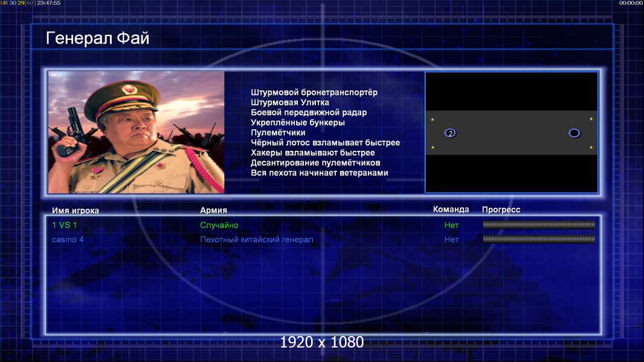Click the 00:00:00 timer in top corner

tap(631, 3)
